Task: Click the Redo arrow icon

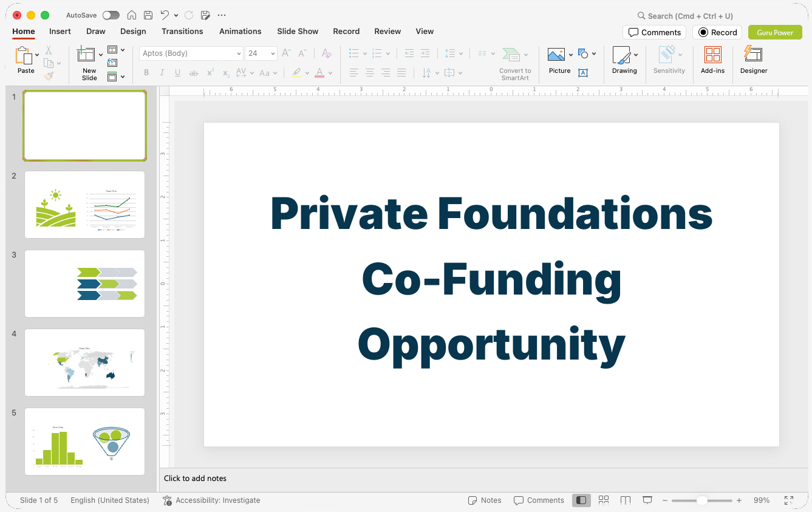Action: (x=189, y=15)
